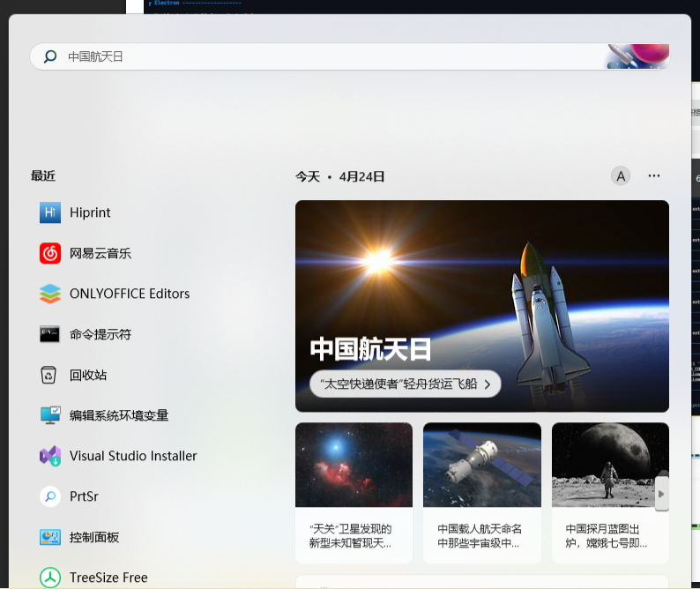The width and height of the screenshot is (700, 589).
Task: Open PrtSr magnifier icon
Action: point(50,496)
